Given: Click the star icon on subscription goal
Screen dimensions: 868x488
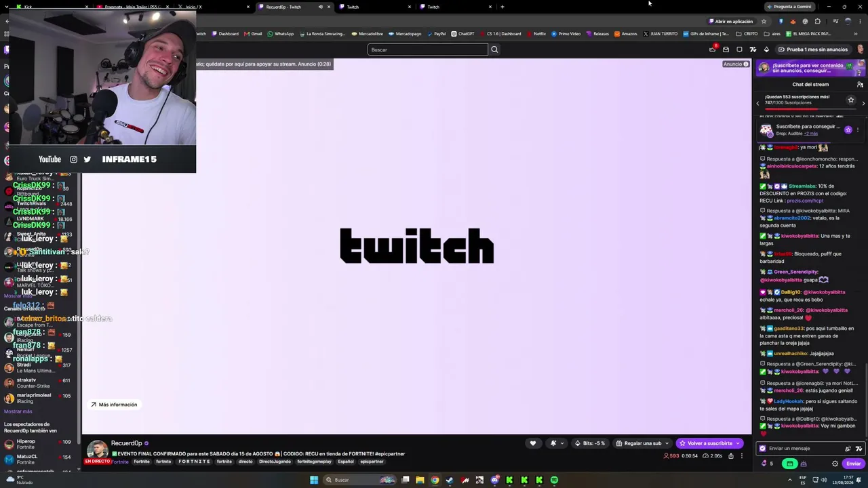Looking at the screenshot, I should 851,100.
